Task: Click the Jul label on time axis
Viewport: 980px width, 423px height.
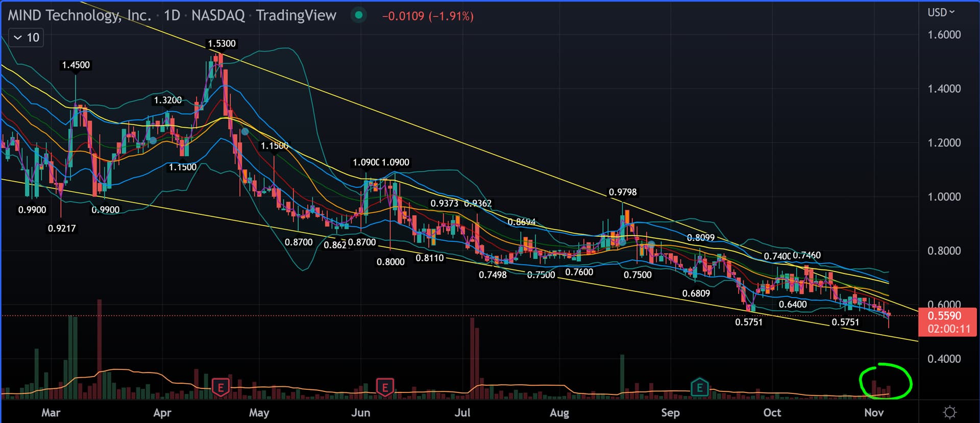Action: [462, 412]
